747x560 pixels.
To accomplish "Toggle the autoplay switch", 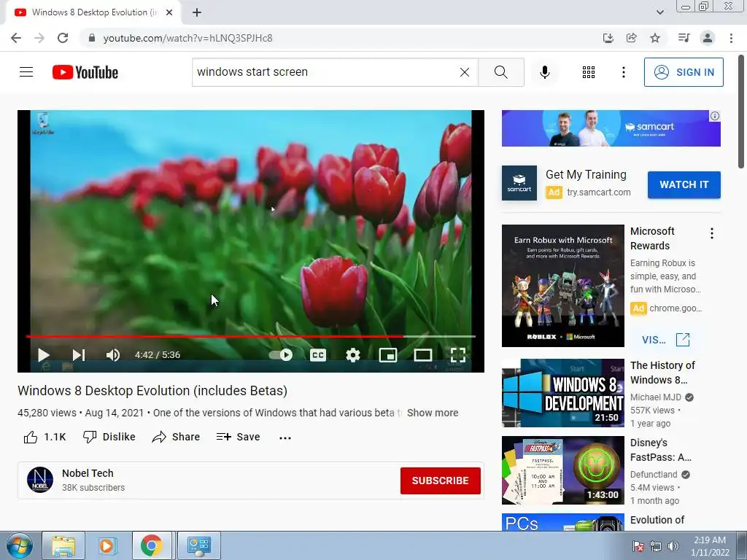I will coord(281,355).
